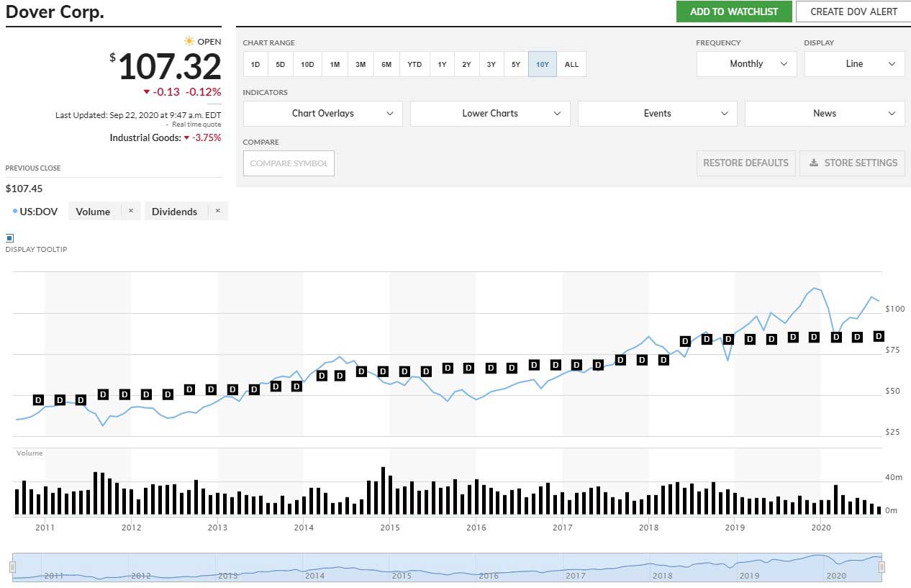Image resolution: width=911 pixels, height=588 pixels.
Task: Remove the Dividends chip using its x
Action: click(x=217, y=211)
